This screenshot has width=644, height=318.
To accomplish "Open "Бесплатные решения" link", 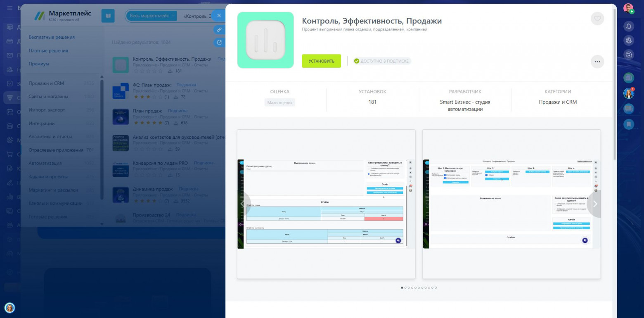I will [52, 37].
